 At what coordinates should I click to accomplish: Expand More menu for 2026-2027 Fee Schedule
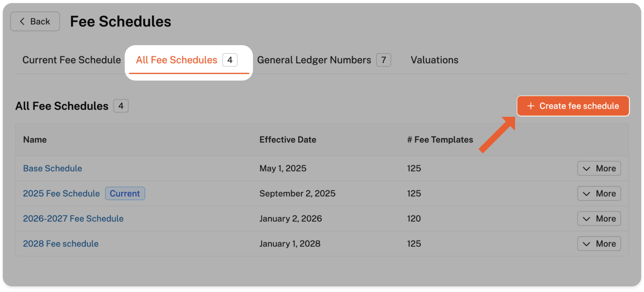click(599, 219)
